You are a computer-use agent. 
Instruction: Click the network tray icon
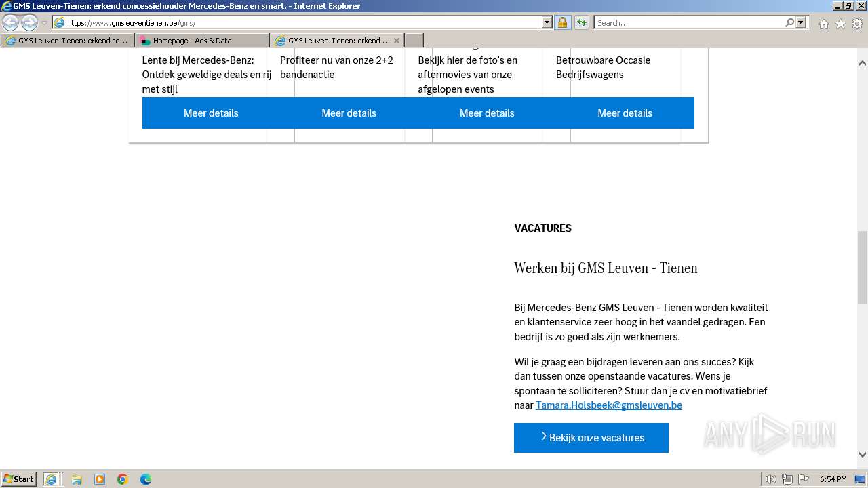[787, 479]
